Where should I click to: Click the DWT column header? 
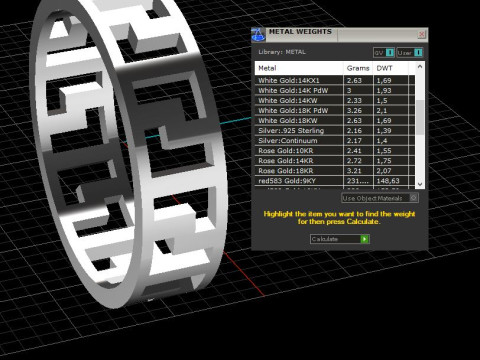point(391,68)
